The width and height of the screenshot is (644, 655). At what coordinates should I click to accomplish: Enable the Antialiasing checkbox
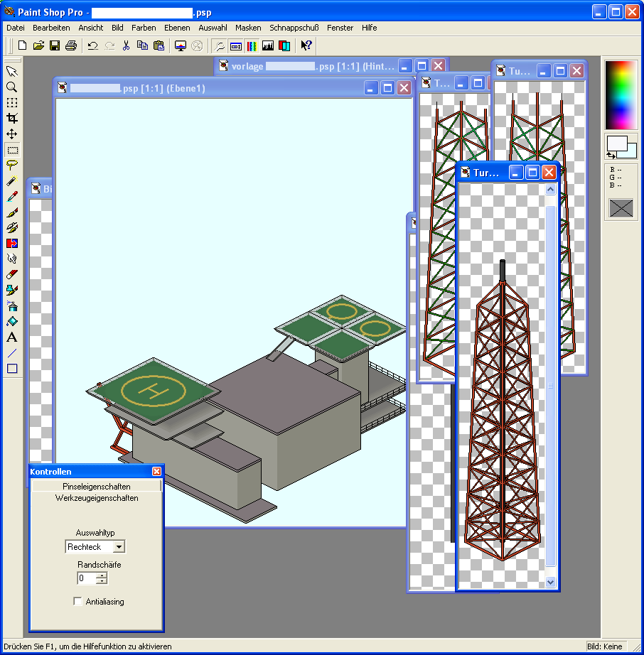pos(78,602)
